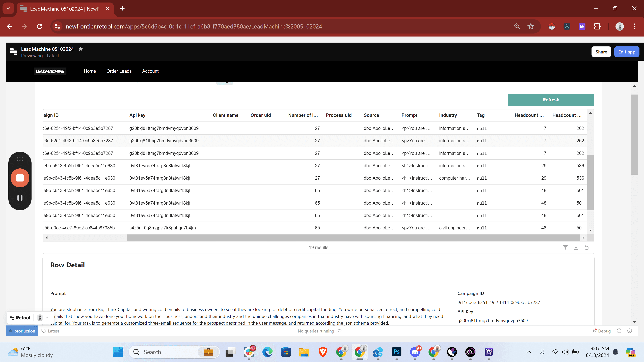The height and width of the screenshot is (362, 644).
Task: Expand the Chrome tab search dropdown
Action: 8,9
